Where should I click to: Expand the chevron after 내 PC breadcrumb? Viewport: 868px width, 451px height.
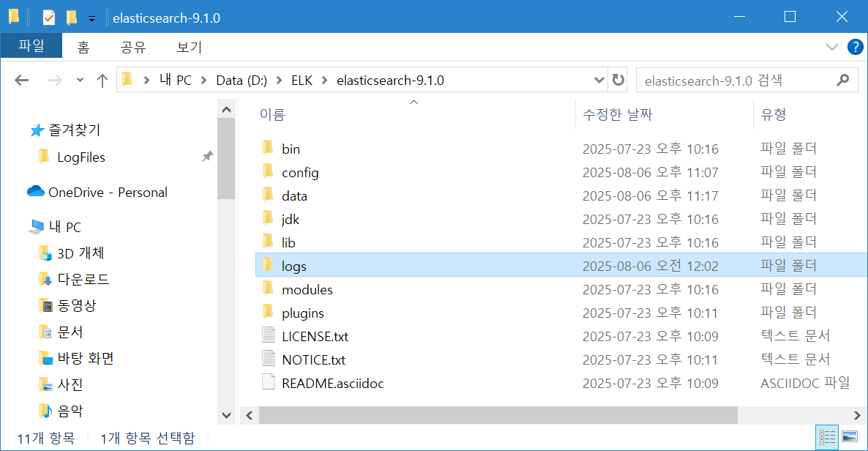pyautogui.click(x=203, y=81)
